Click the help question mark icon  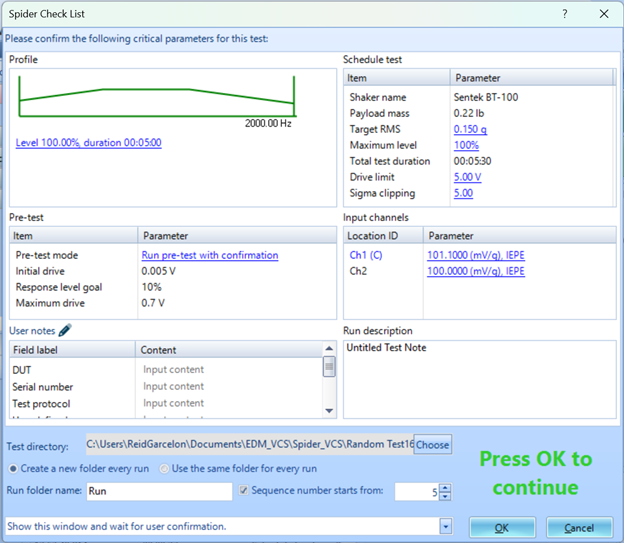565,14
